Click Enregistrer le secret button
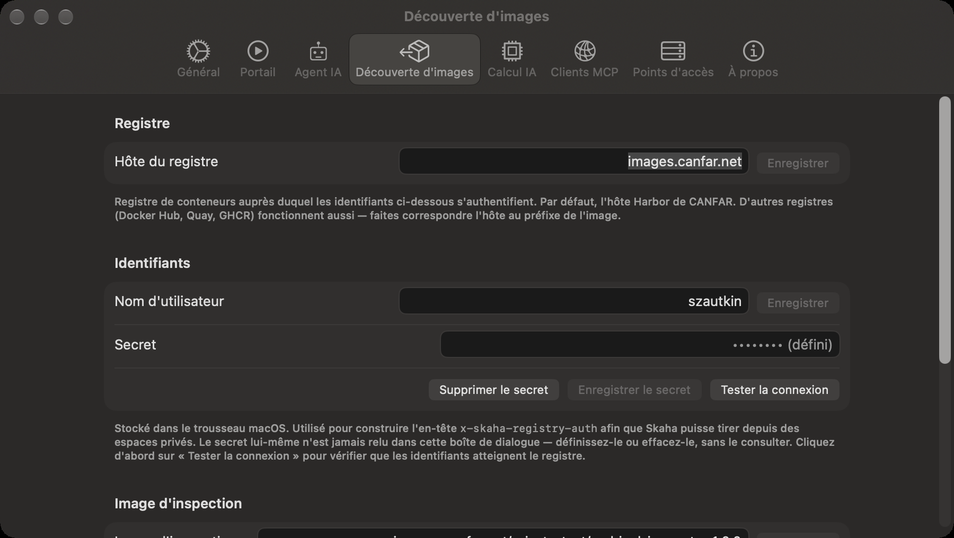The height and width of the screenshot is (538, 954). point(634,390)
